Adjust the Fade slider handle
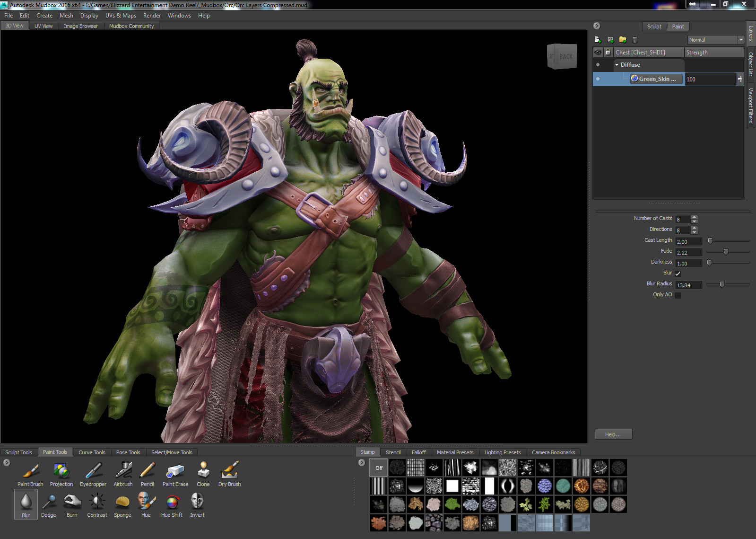The height and width of the screenshot is (539, 756). tap(726, 252)
